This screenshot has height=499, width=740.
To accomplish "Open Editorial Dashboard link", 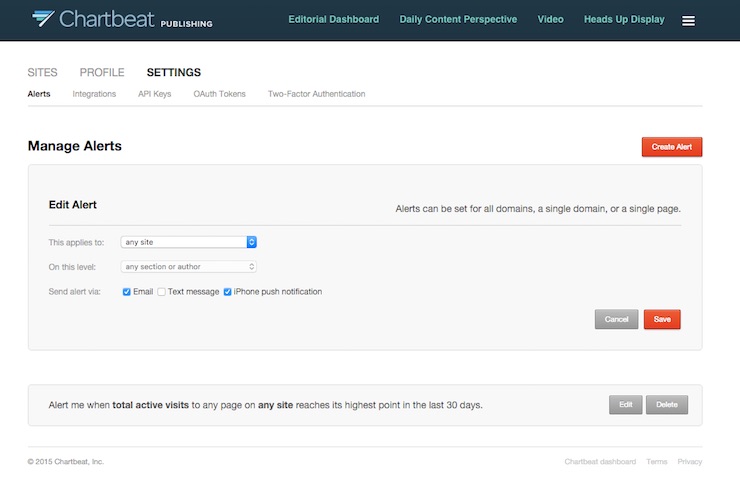I will click(x=334, y=19).
